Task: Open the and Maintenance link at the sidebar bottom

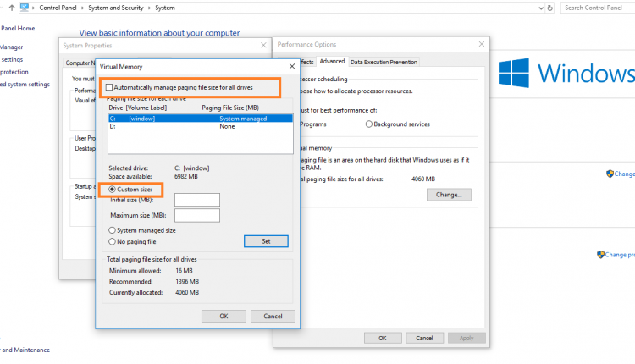Action: pos(25,350)
